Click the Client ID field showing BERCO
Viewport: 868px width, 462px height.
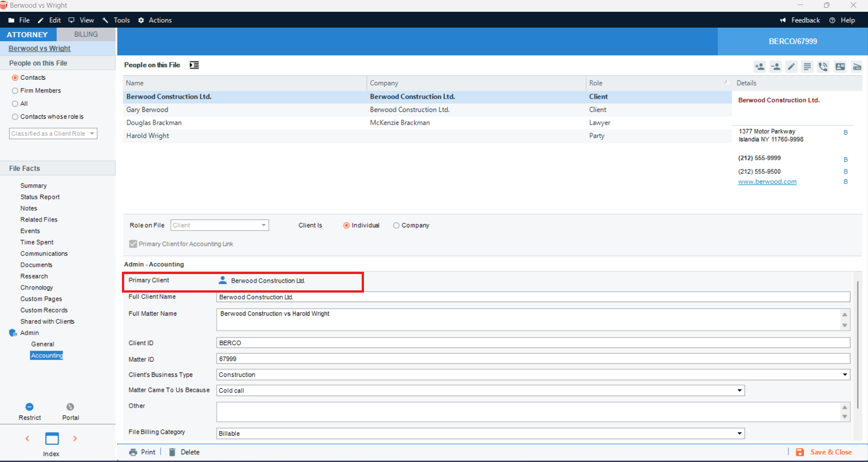[x=533, y=343]
